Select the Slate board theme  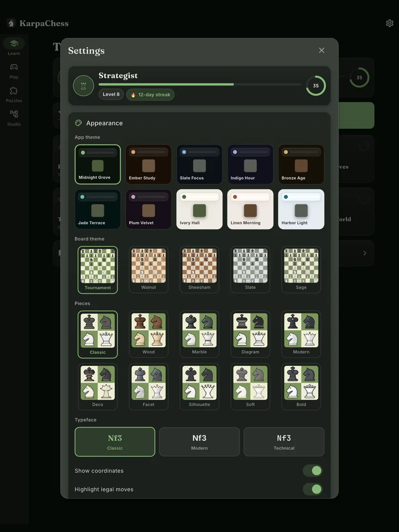(x=250, y=270)
